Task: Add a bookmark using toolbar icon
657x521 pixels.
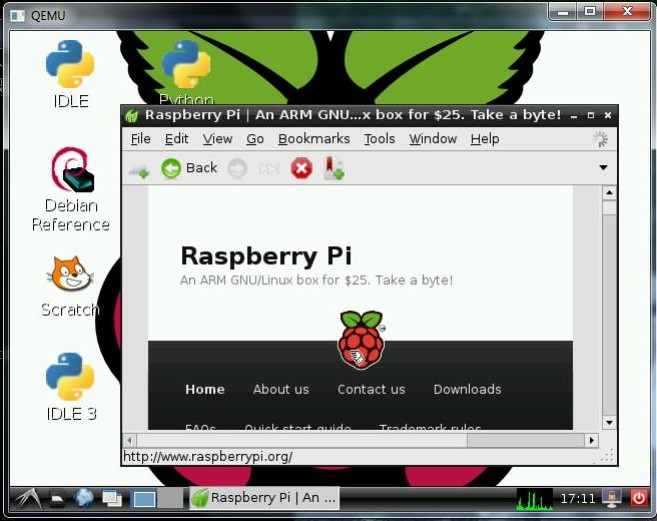Action: 334,168
